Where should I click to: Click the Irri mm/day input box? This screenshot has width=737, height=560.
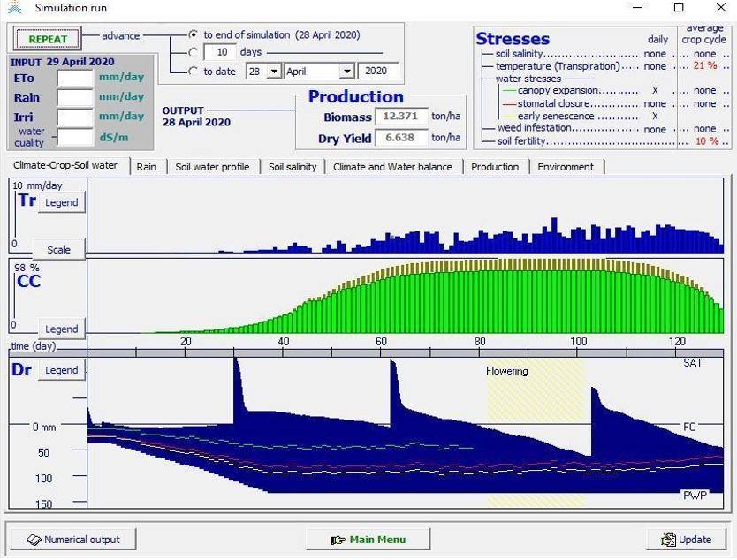point(75,117)
